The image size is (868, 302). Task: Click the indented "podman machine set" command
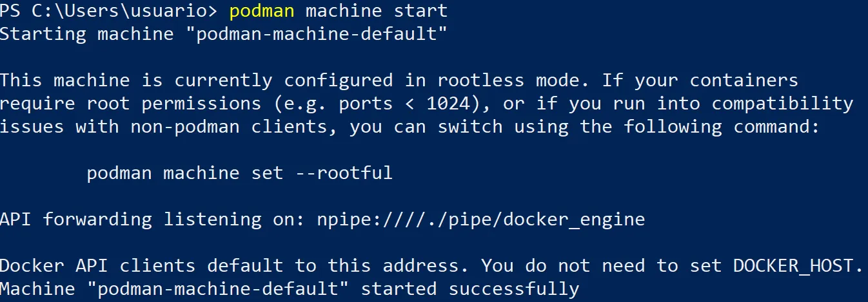(x=184, y=173)
